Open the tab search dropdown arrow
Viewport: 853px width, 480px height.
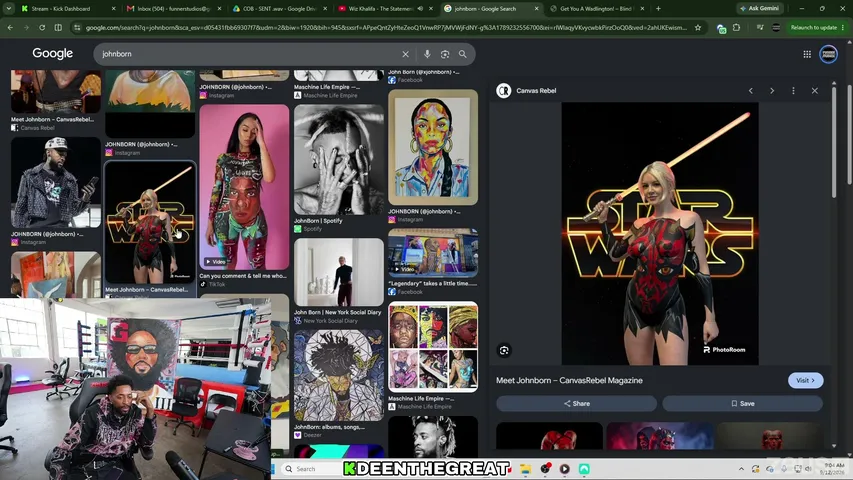point(9,9)
